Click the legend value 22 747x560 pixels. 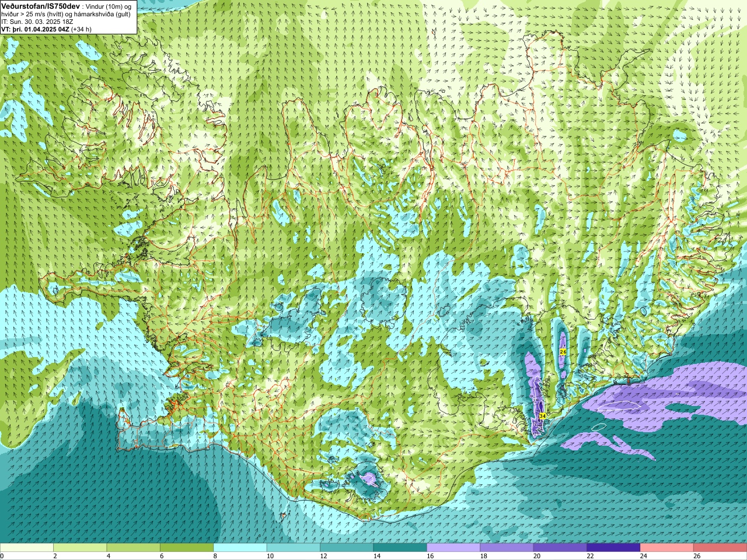(x=590, y=556)
